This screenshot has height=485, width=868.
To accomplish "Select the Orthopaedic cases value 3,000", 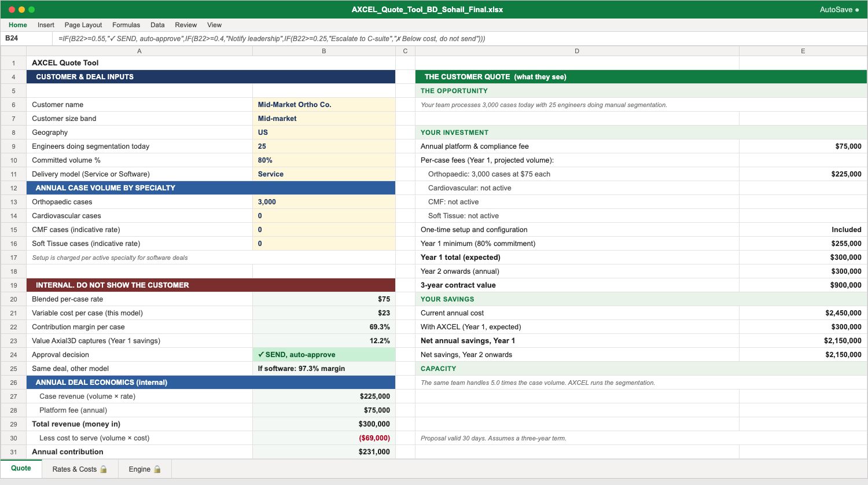I will pos(324,202).
